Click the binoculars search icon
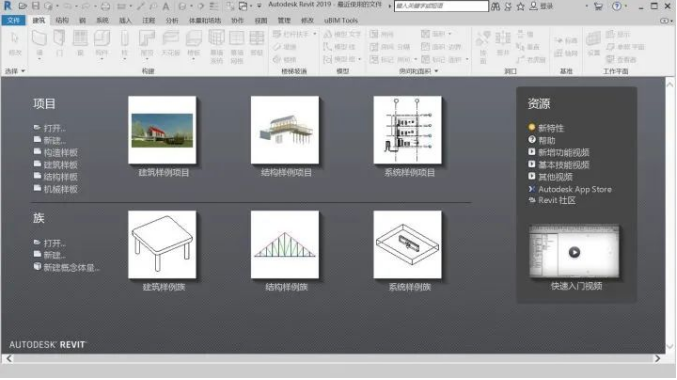 pos(496,6)
